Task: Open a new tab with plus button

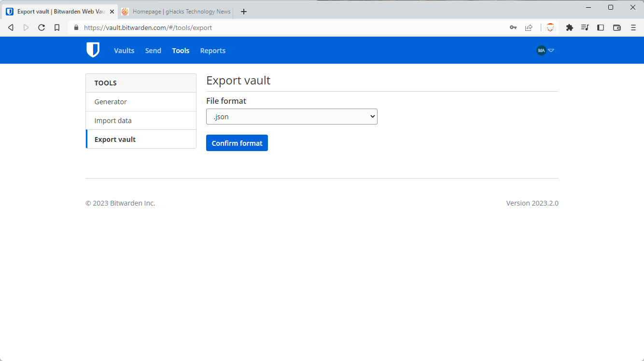Action: (x=244, y=12)
